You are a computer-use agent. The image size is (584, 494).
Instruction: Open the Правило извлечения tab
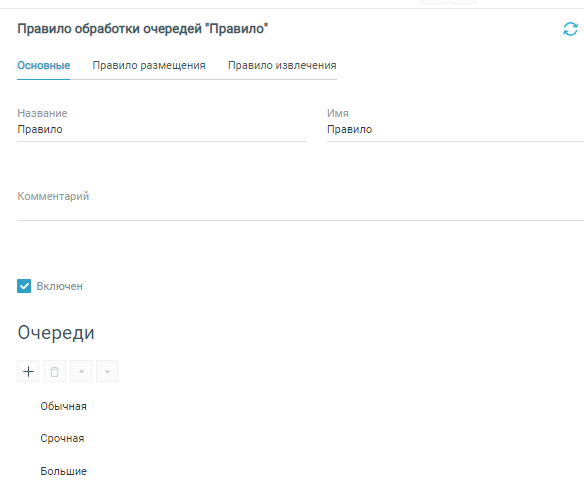(x=282, y=66)
